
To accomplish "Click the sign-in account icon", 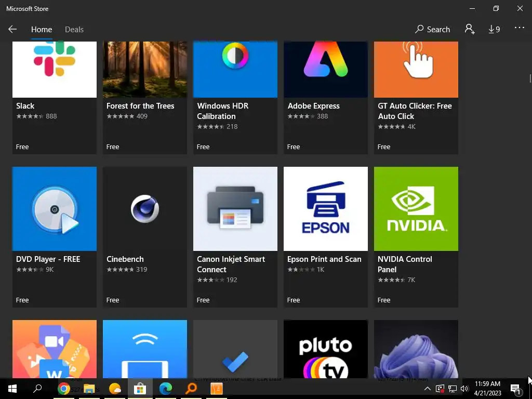I will pos(470,29).
